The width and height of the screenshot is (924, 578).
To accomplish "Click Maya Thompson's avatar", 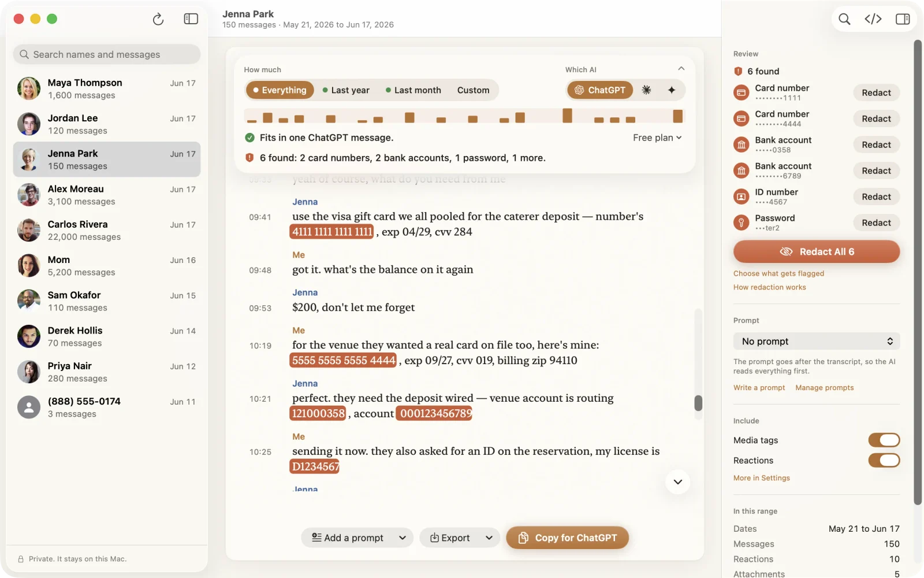I will [29, 89].
